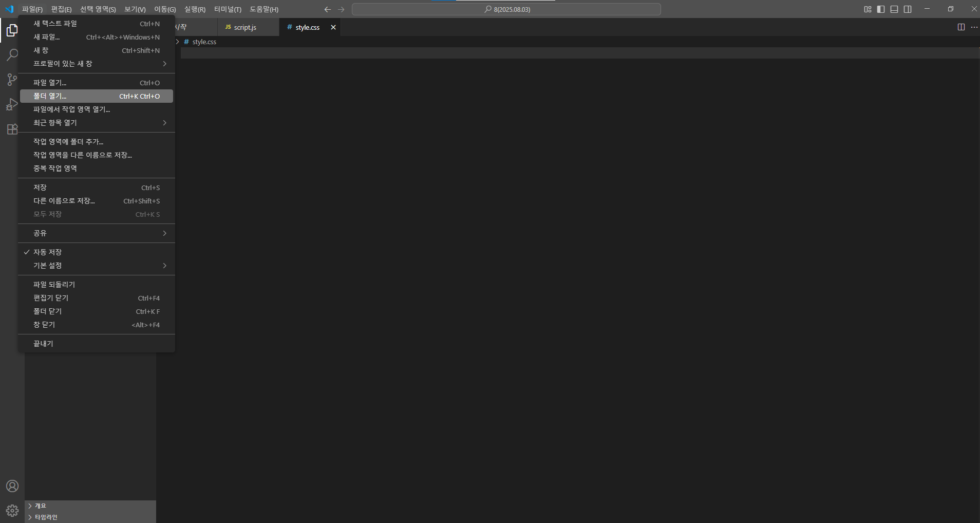This screenshot has width=980, height=523.
Task: Go forward with the right arrow
Action: click(341, 9)
